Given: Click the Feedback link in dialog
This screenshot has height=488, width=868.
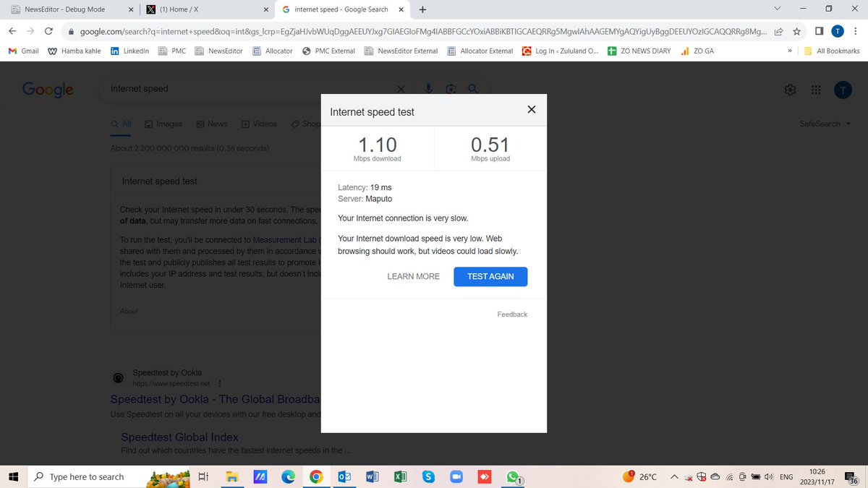Looking at the screenshot, I should point(512,314).
